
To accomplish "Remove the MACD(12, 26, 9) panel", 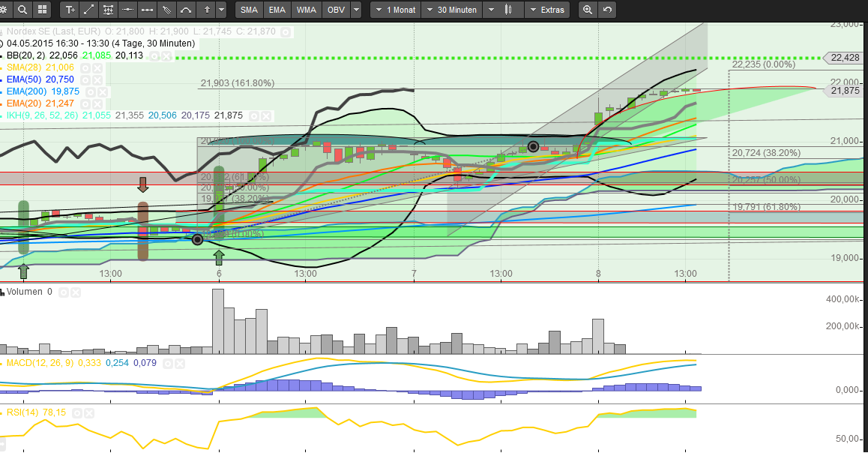I will tap(179, 363).
